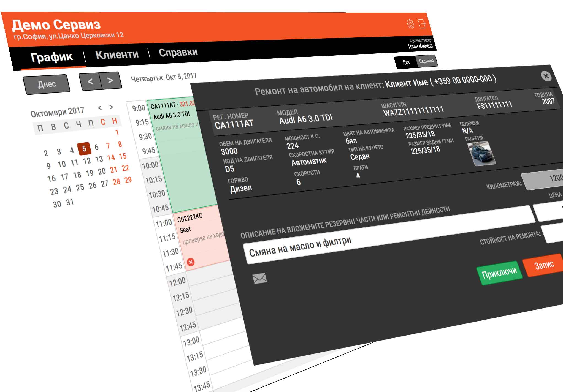The height and width of the screenshot is (392, 563).
Task: Switch to Седмица view
Action: 426,61
